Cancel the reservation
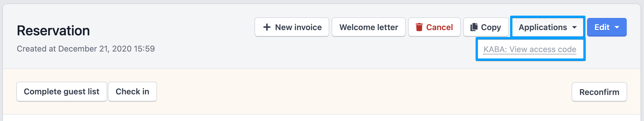The height and width of the screenshot is (121, 644). 434,27
